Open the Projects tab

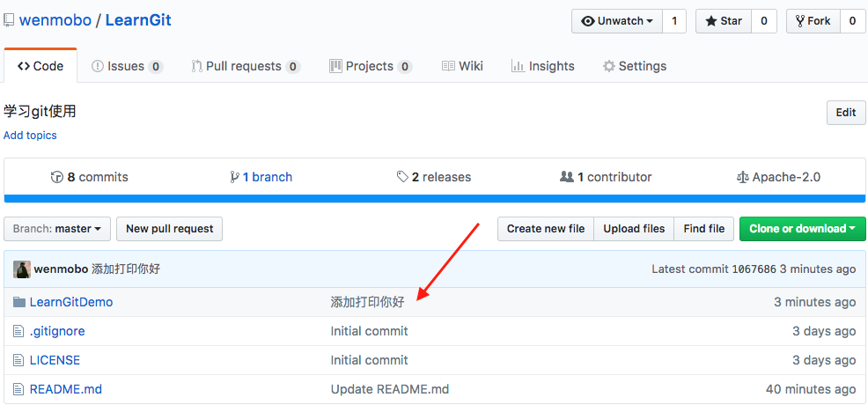371,66
